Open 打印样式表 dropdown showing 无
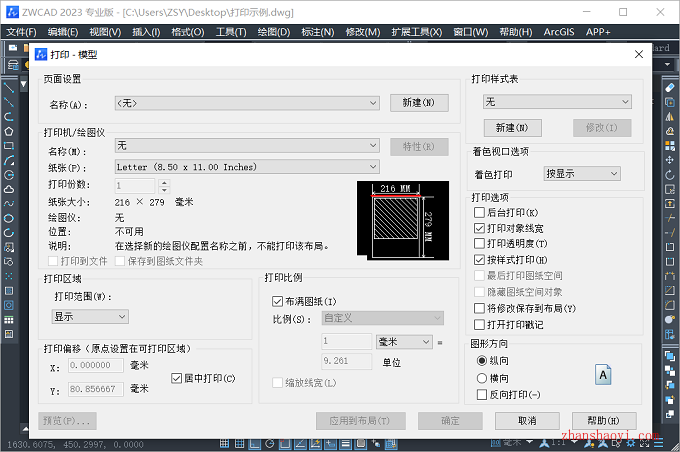 (557, 102)
